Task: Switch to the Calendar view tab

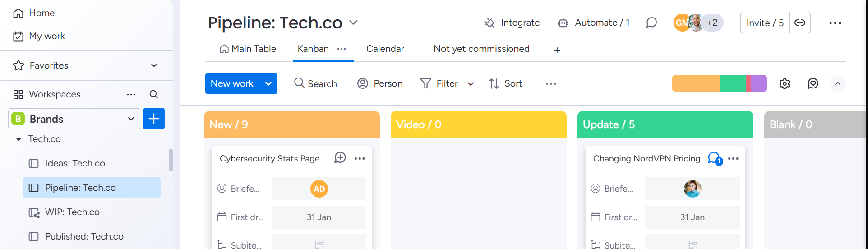Action: coord(385,49)
